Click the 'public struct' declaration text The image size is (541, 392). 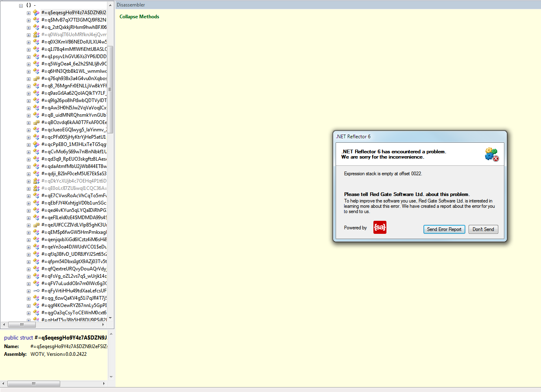point(18,338)
